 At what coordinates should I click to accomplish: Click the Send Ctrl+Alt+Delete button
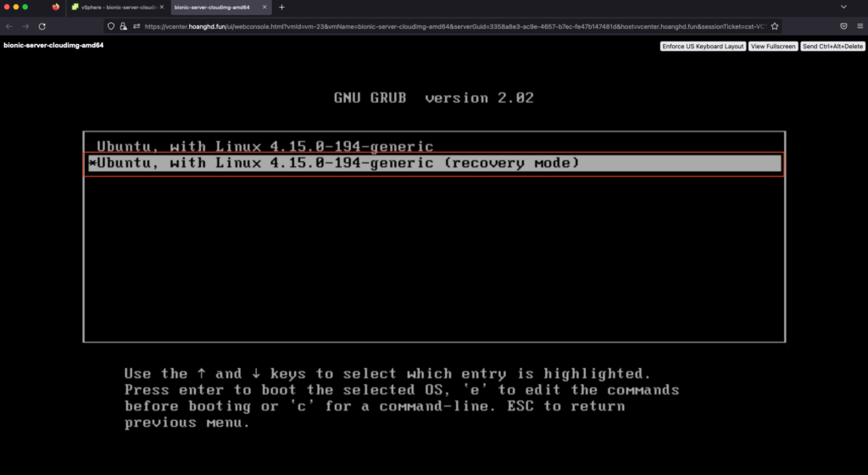pos(832,47)
